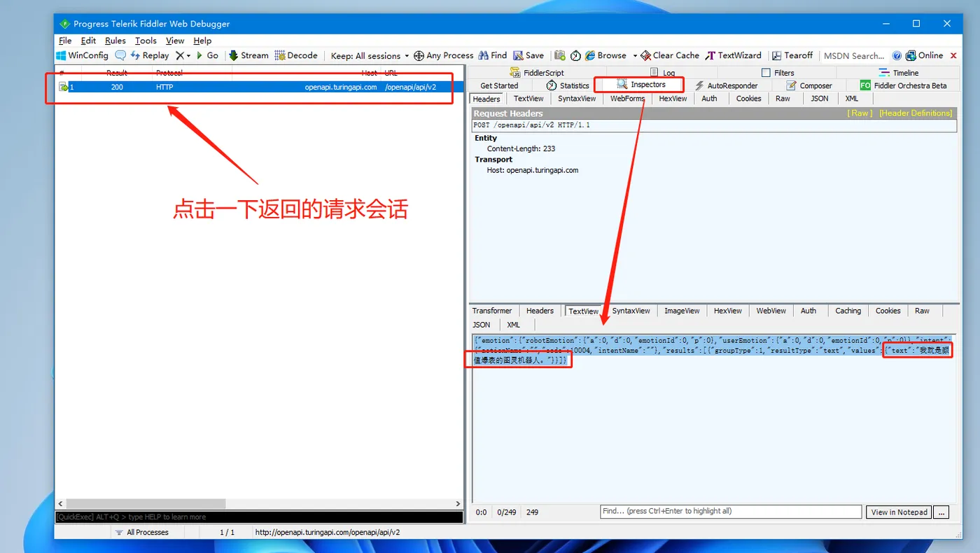Select the request Raw tab

coord(783,99)
